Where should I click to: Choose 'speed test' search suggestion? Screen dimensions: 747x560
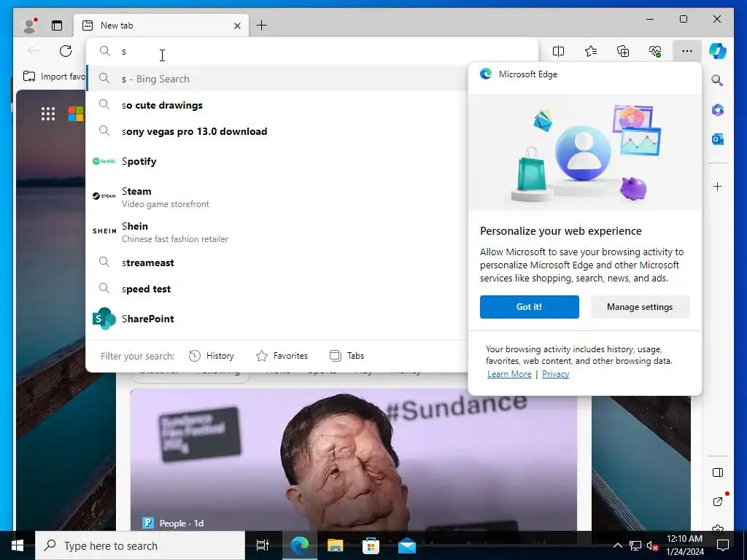[276, 289]
